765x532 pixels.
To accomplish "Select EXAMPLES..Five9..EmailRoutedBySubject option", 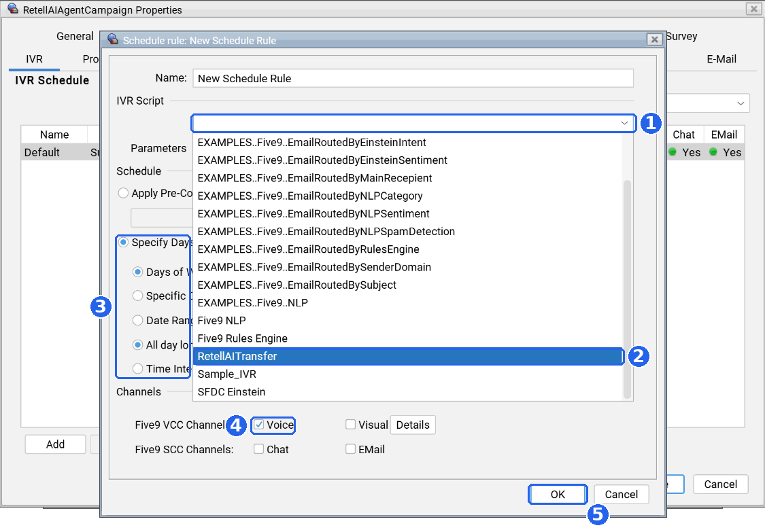I will (x=408, y=285).
